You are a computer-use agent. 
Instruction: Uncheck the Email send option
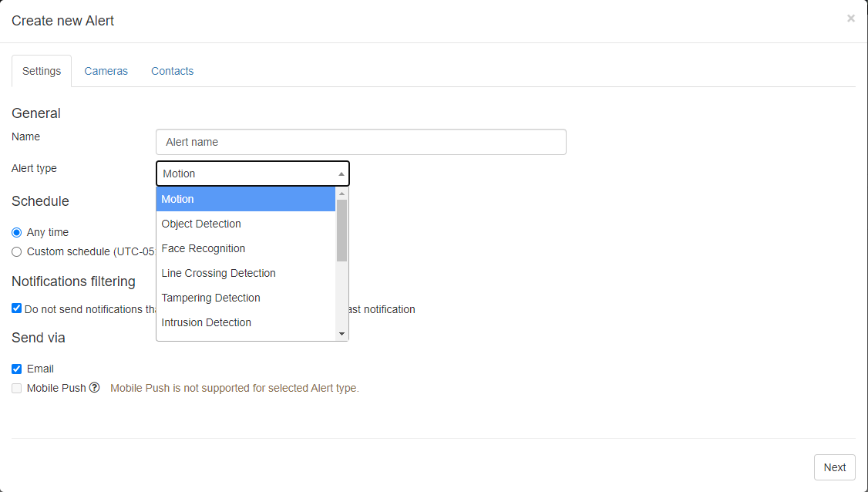(17, 369)
